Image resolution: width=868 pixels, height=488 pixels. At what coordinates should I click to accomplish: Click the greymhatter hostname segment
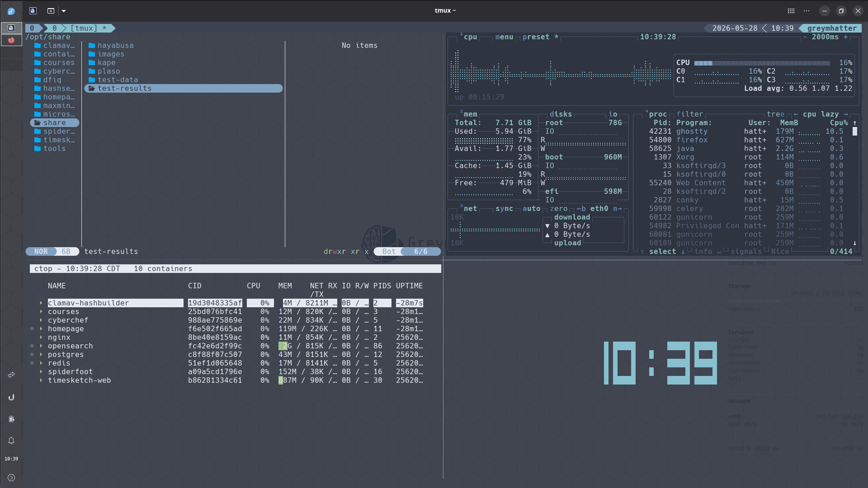832,28
